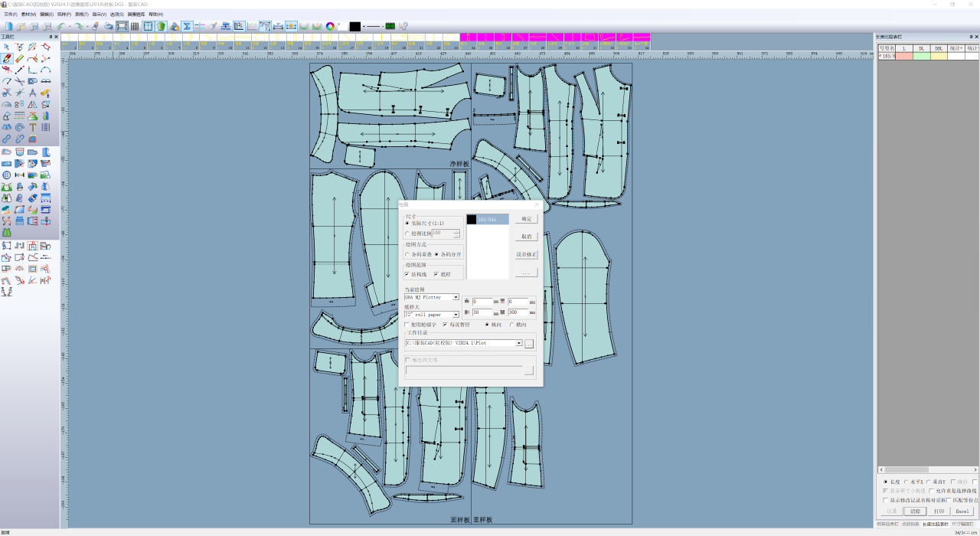The image size is (980, 536).
Task: Click the 确定 button in plot dialog
Action: [x=526, y=219]
